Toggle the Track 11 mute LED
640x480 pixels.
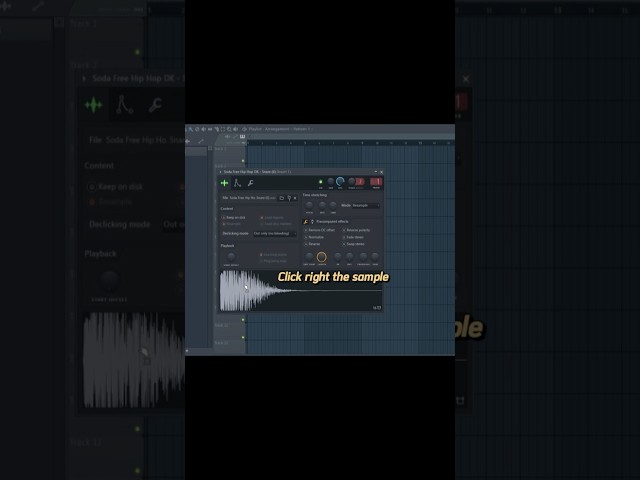pos(243,338)
